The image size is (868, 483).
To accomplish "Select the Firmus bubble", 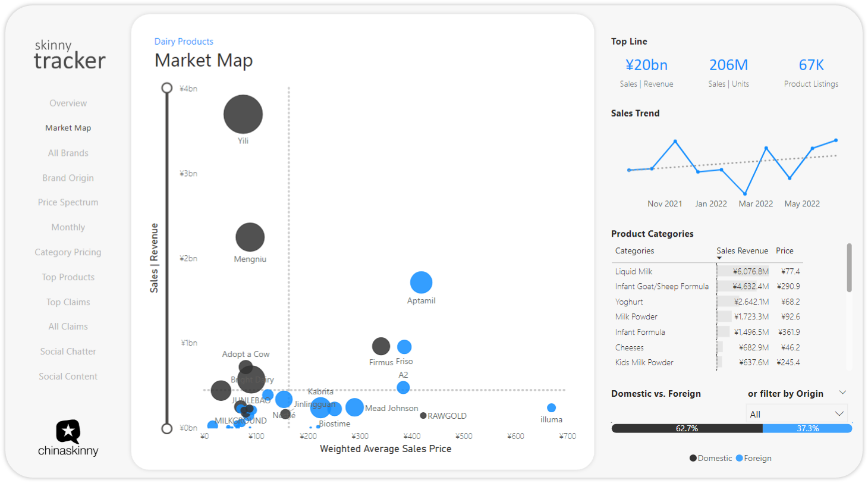I will tap(381, 346).
